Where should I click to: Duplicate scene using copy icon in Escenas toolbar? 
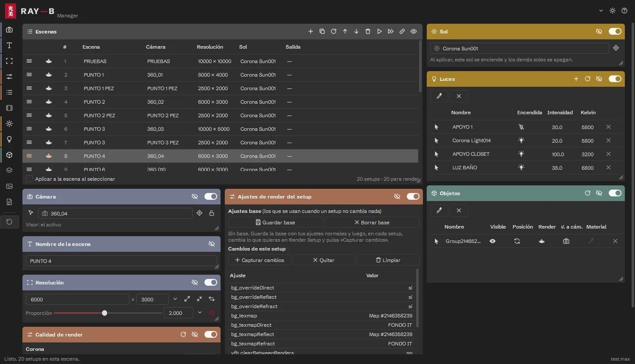[322, 31]
